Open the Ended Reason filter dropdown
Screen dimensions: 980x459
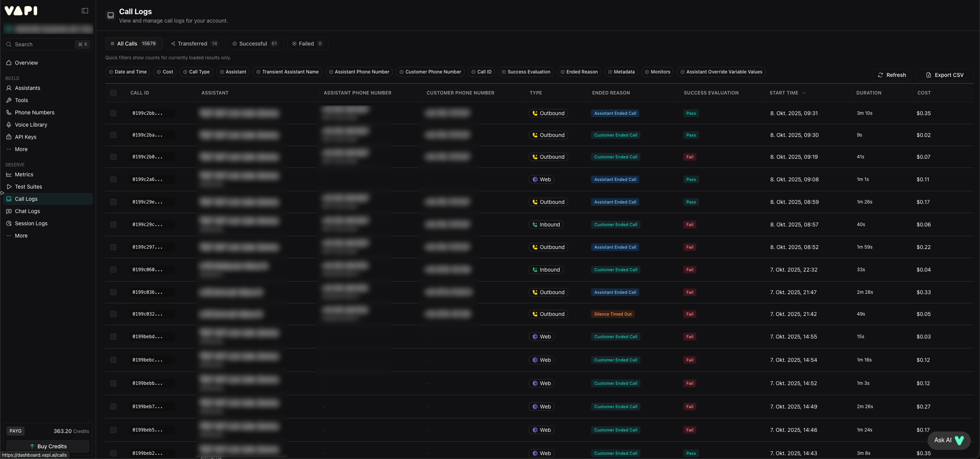(x=579, y=72)
